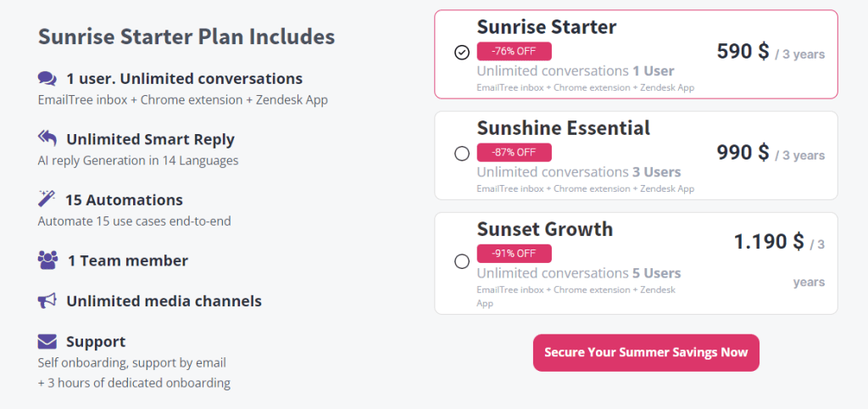Select the Sunset Growth radio button
Viewport: 868px width, 409px height.
462,261
